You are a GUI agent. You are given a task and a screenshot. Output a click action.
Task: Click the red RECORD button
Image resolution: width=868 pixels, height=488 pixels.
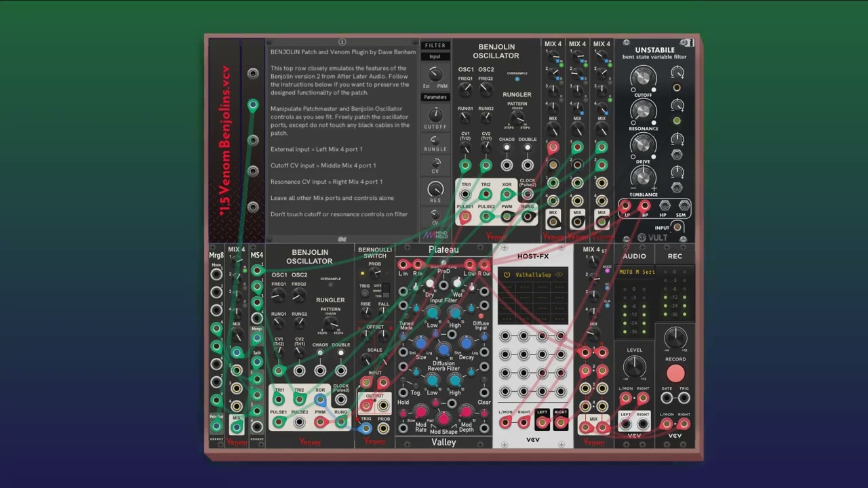[x=675, y=373]
